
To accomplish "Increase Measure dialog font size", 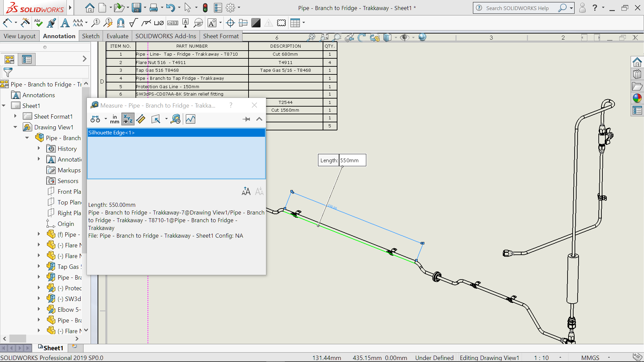I will 246,191.
